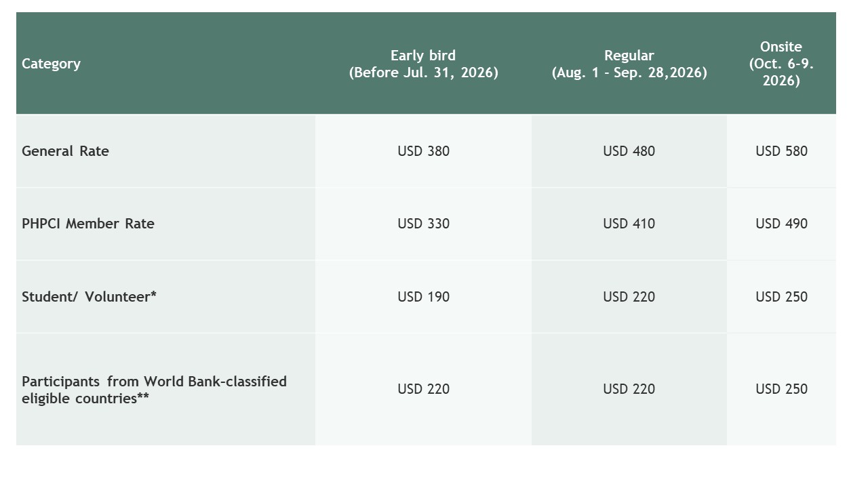Select the Student/ Volunteer regular price cell
The image size is (868, 488).
[629, 297]
